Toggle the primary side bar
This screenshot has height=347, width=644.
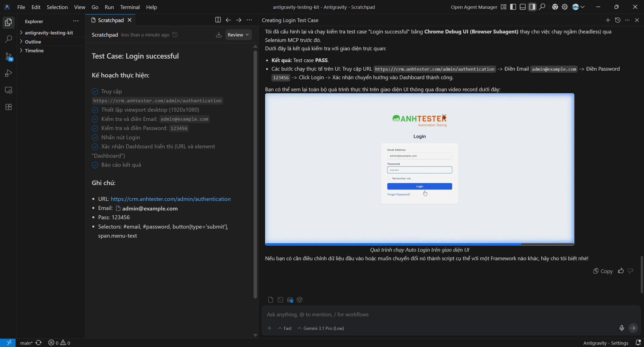click(x=513, y=7)
